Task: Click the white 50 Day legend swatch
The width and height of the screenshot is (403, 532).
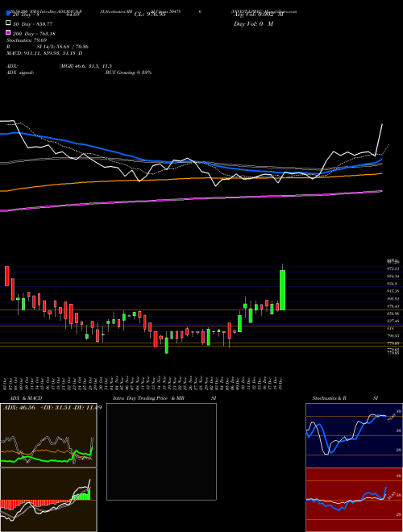Action: pyautogui.click(x=8, y=23)
